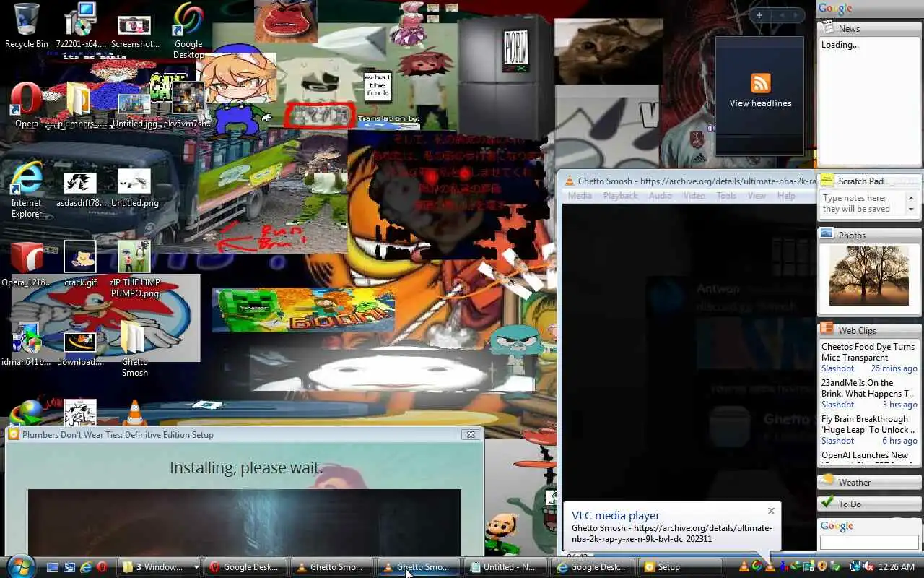
Task: Open the View menu in VLC
Action: pyautogui.click(x=757, y=196)
